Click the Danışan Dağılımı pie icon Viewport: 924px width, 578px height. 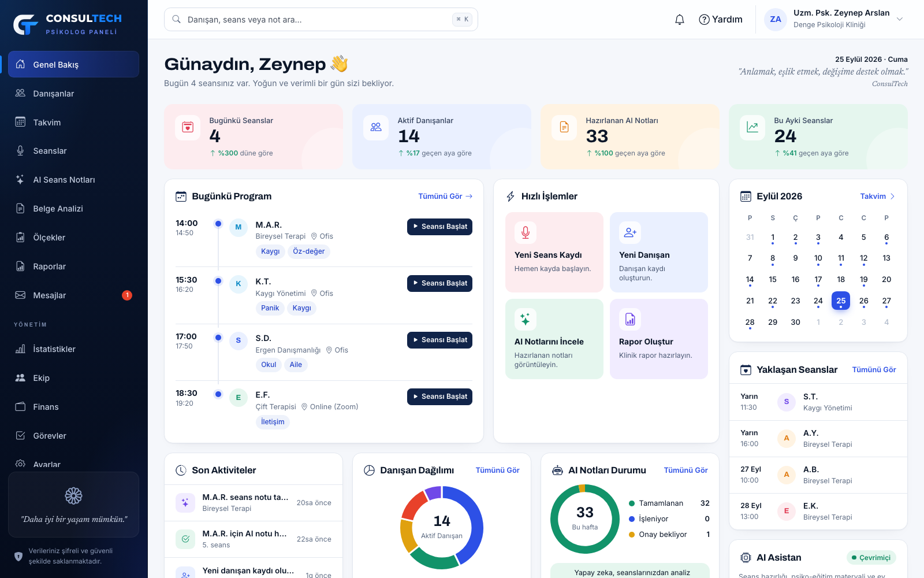click(x=370, y=470)
